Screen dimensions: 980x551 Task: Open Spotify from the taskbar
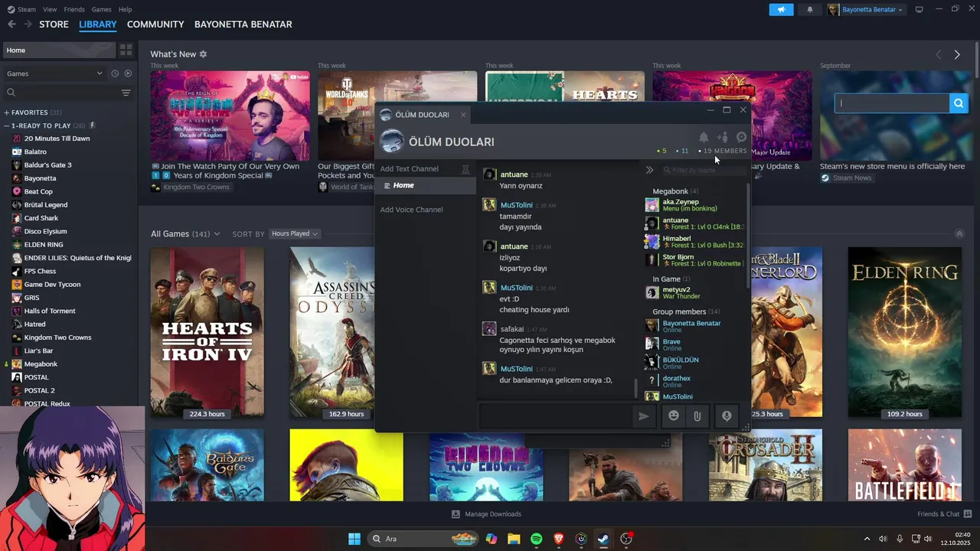pos(536,539)
